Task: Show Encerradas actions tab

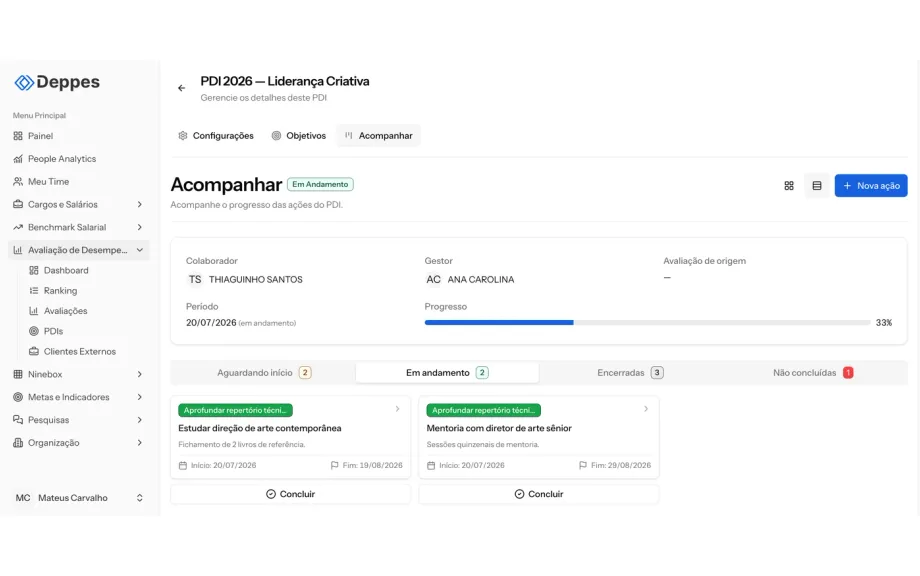Action: point(630,373)
